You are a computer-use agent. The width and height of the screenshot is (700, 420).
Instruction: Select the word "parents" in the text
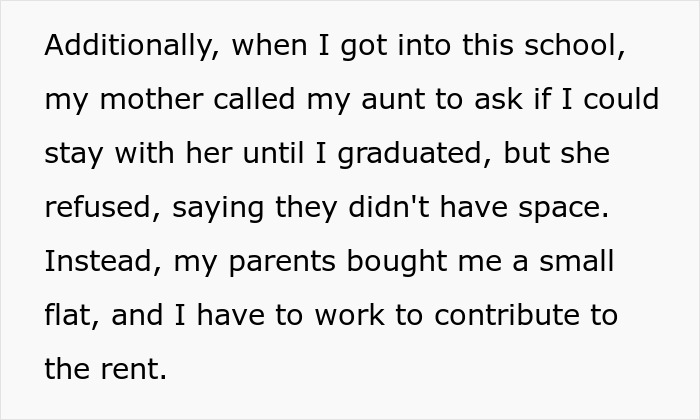point(282,264)
